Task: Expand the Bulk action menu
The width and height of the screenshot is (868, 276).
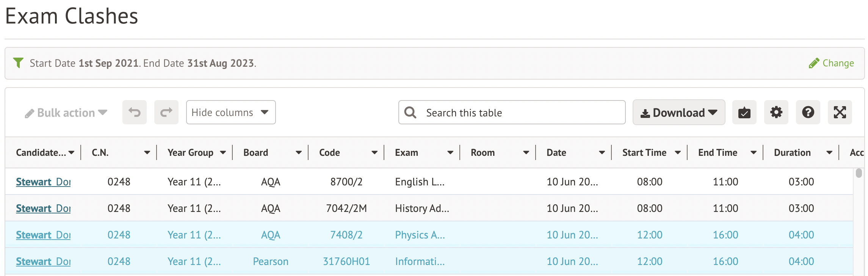Action: click(x=66, y=113)
